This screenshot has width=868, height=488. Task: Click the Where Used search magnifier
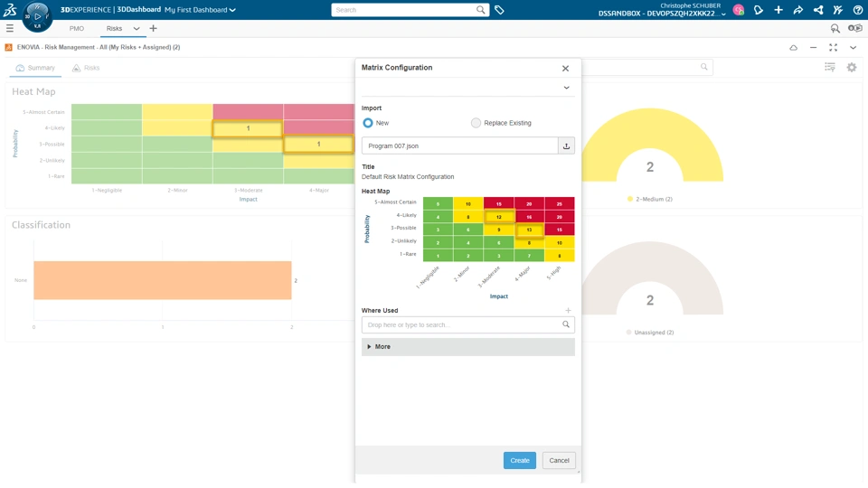click(x=566, y=324)
